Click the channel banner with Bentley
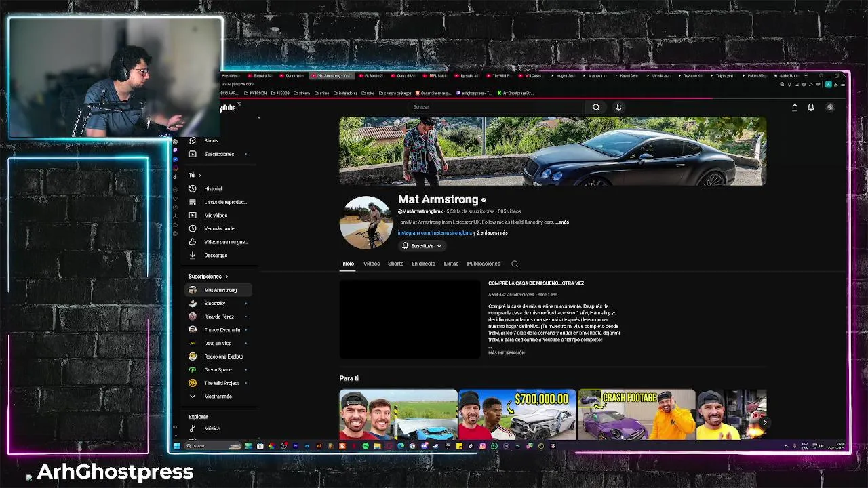 point(553,151)
